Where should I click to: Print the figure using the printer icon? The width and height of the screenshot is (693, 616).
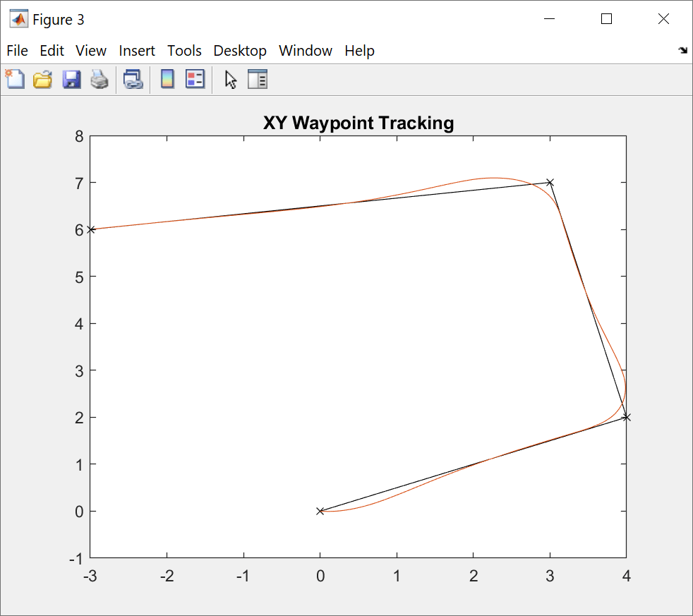pyautogui.click(x=100, y=80)
